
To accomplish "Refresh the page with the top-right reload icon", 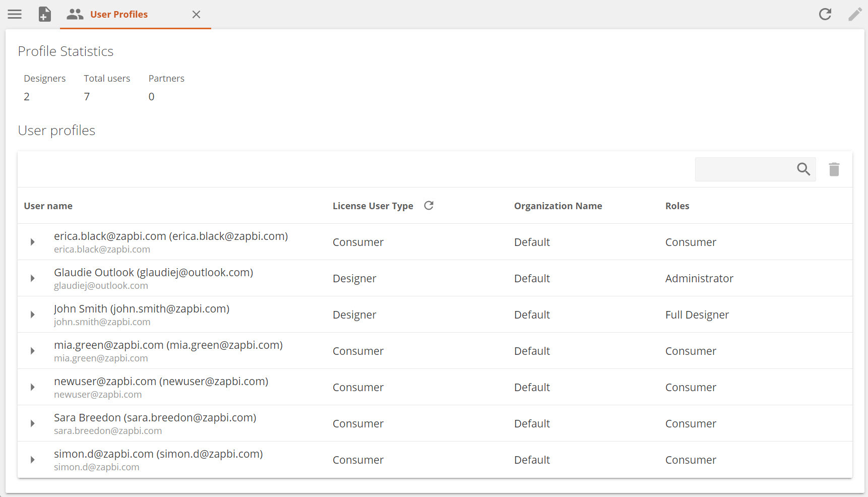I will [x=825, y=14].
